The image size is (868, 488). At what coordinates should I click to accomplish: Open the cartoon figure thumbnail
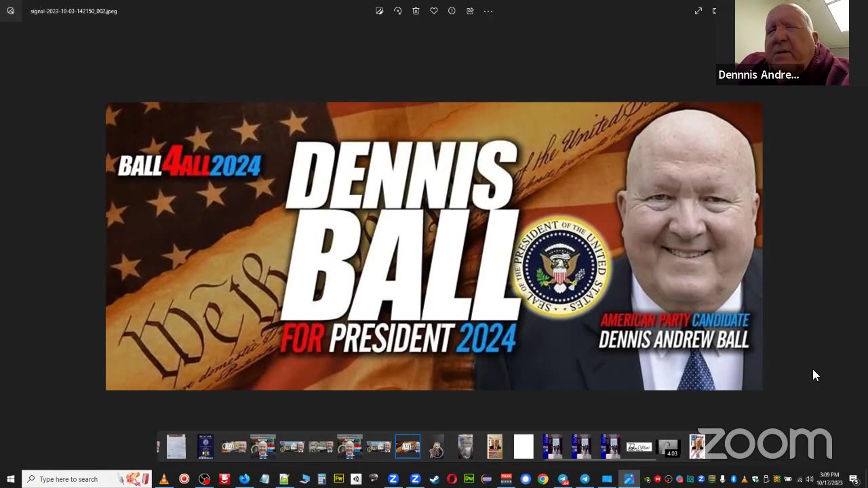tap(437, 447)
